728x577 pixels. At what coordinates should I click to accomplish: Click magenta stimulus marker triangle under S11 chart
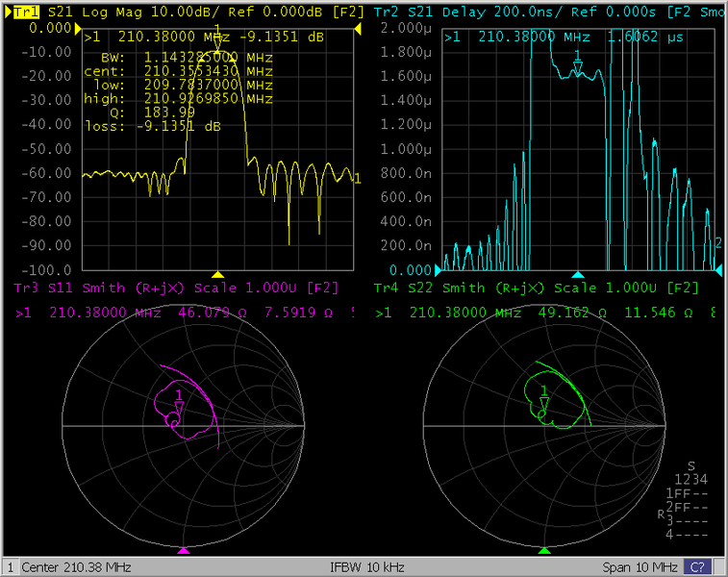click(x=185, y=550)
